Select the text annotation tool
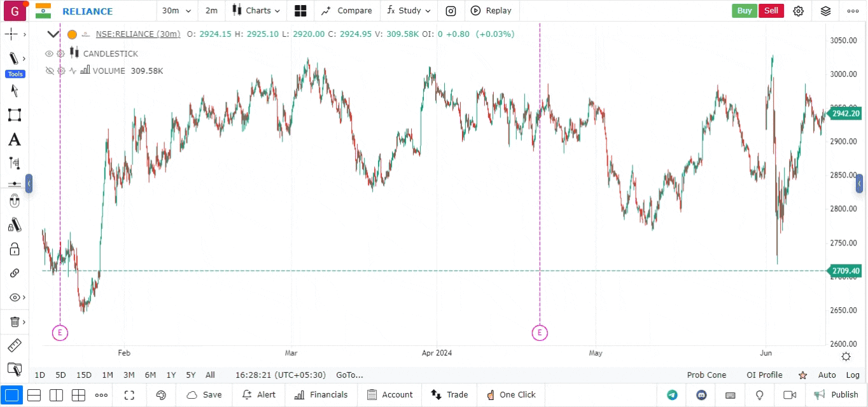Screen dimensions: 868x407 click(14, 140)
